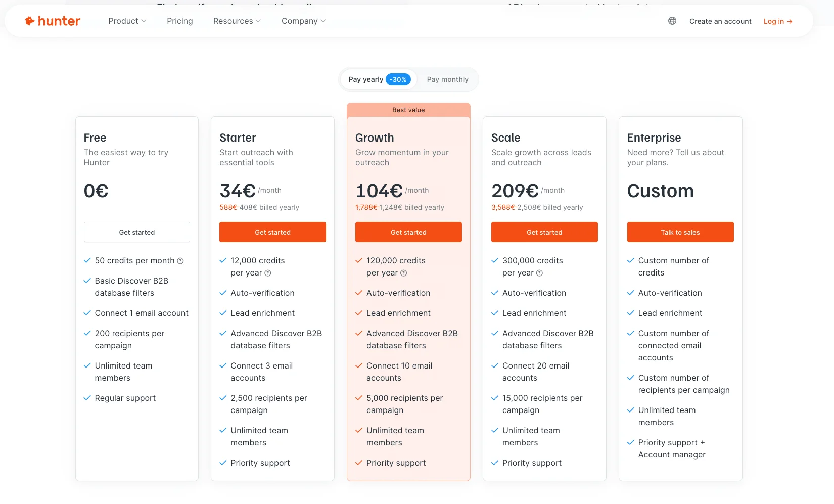This screenshot has width=834, height=504.
Task: Click '5,000 recipients per campaign' feature
Action: point(404,404)
